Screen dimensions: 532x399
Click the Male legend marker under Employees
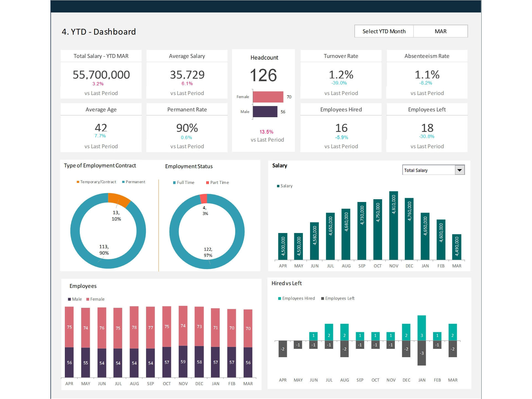coord(69,299)
